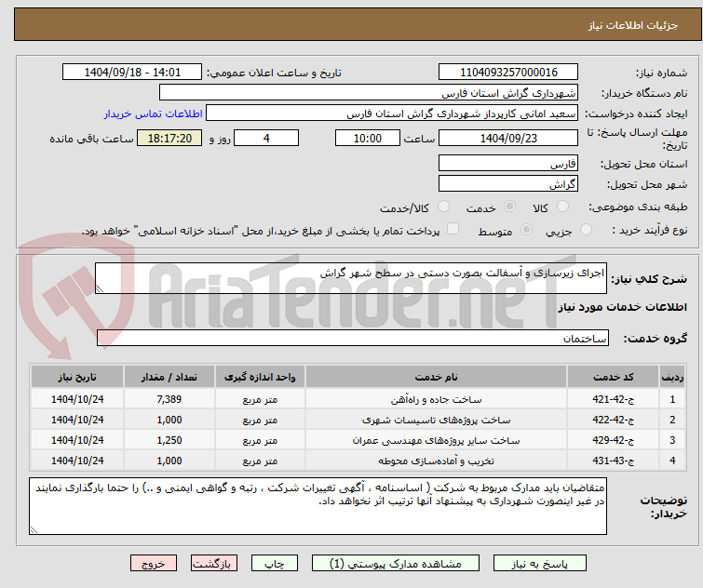This screenshot has height=588, width=703.
Task: Click row 1 need date 1404/10/24
Action: [x=77, y=399]
